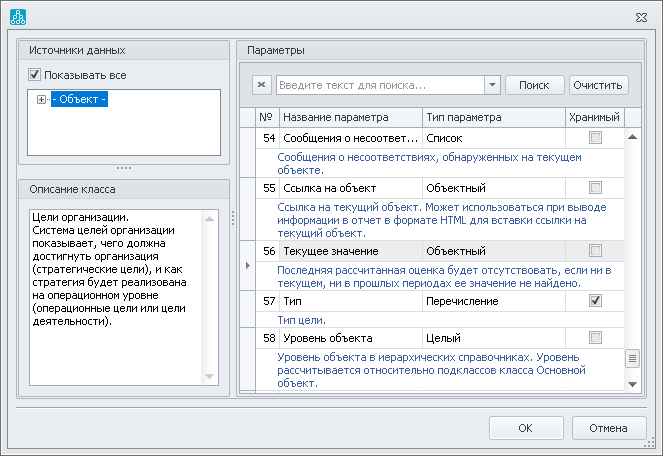Toggle the 'Показывать все' checkbox
The width and height of the screenshot is (663, 456).
[x=35, y=74]
